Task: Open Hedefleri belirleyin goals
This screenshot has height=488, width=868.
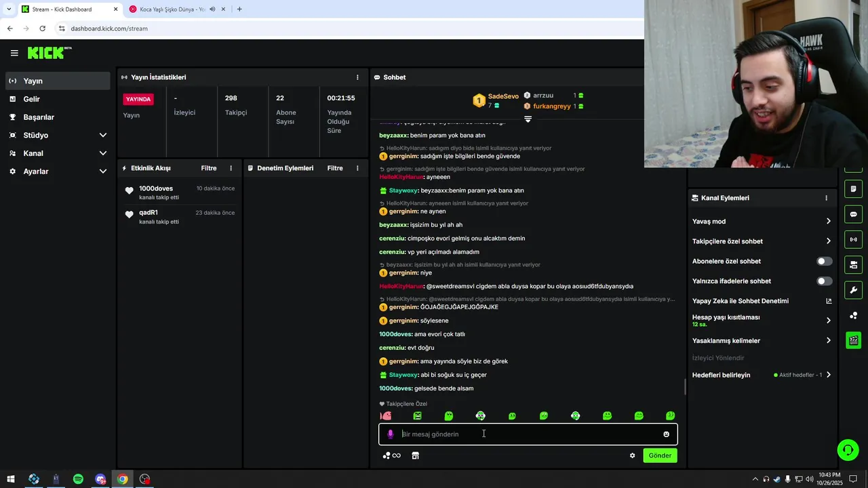Action: (762, 375)
